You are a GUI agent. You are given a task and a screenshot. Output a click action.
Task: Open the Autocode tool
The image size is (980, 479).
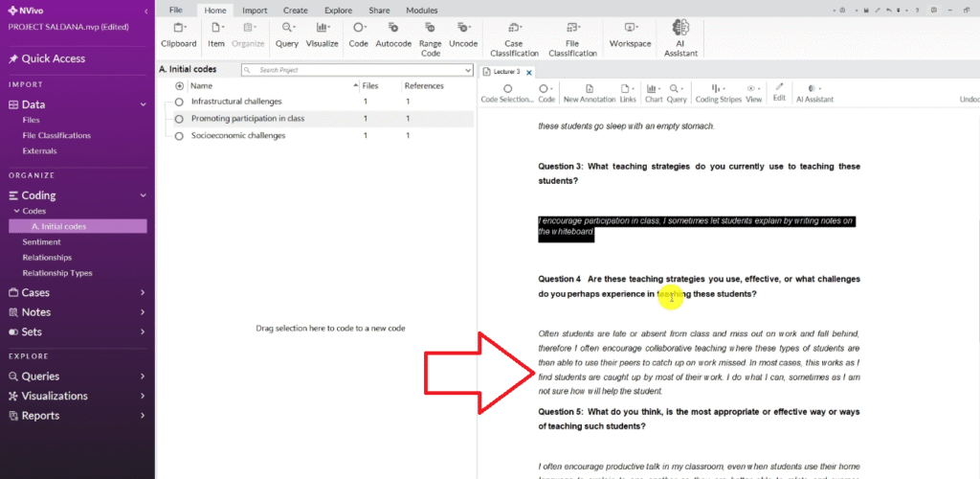(x=392, y=29)
